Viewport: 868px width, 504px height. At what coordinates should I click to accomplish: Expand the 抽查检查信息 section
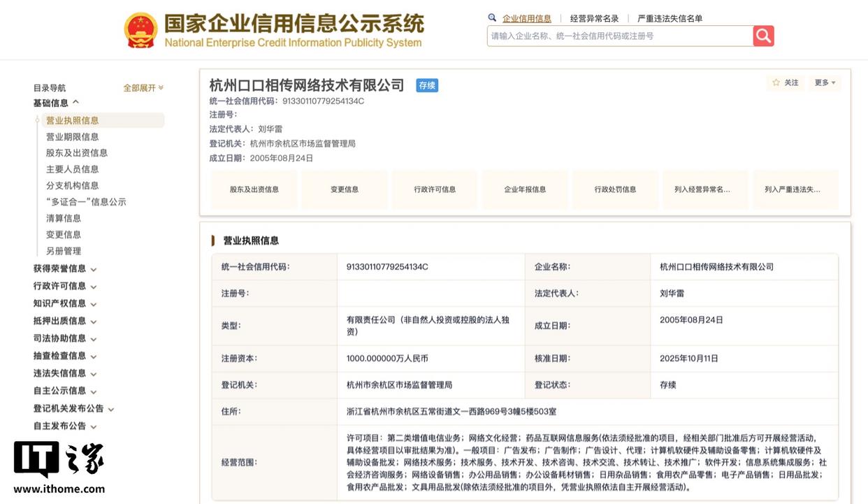(65, 356)
